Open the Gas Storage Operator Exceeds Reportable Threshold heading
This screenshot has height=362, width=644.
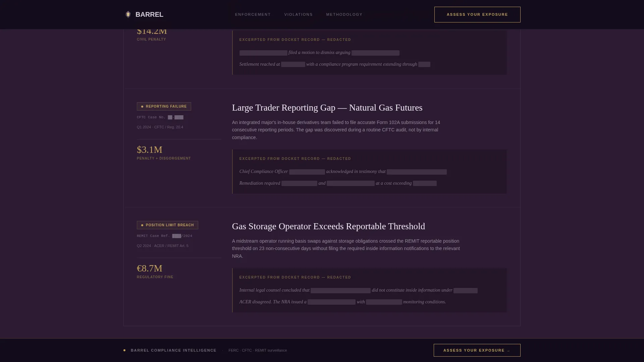(328, 226)
